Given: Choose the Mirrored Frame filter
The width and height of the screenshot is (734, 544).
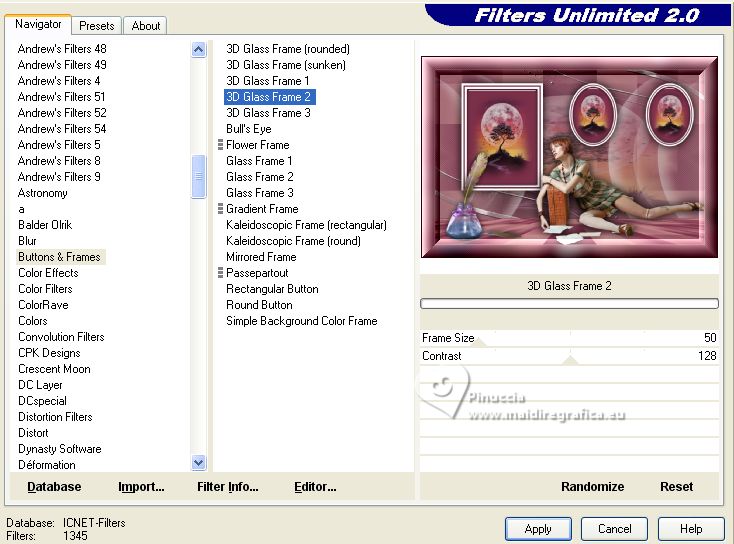Looking at the screenshot, I should coord(261,257).
